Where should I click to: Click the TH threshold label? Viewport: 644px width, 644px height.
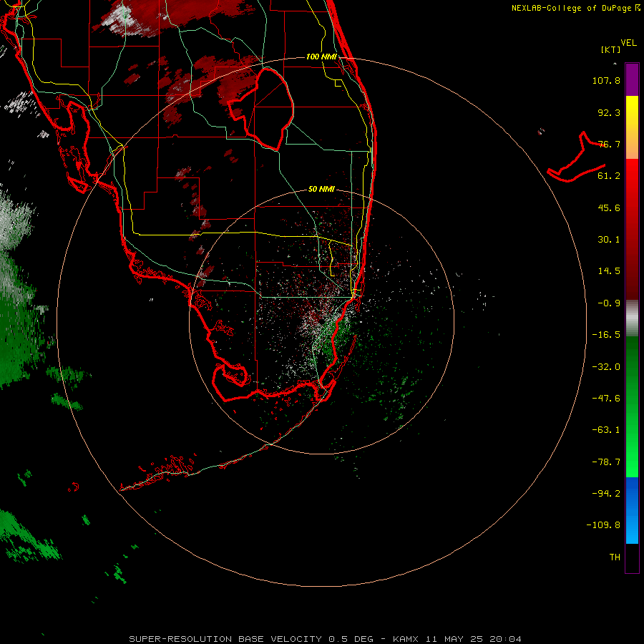coord(615,557)
